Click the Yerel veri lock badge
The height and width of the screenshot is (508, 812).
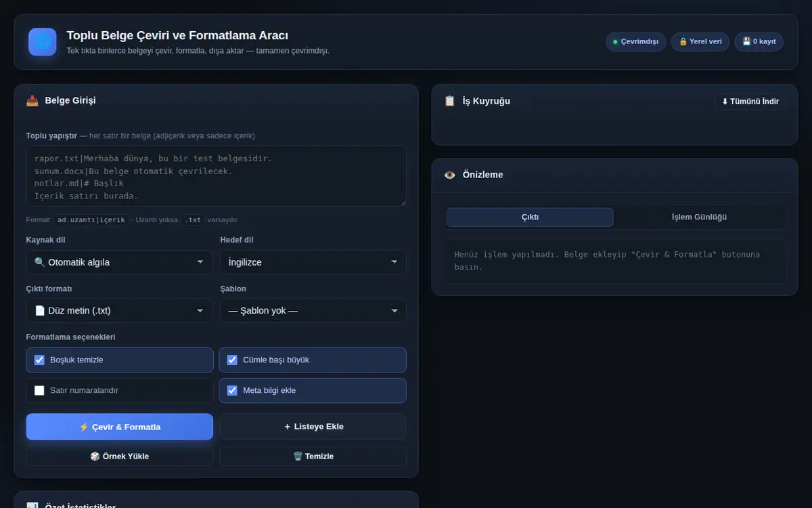tap(700, 42)
